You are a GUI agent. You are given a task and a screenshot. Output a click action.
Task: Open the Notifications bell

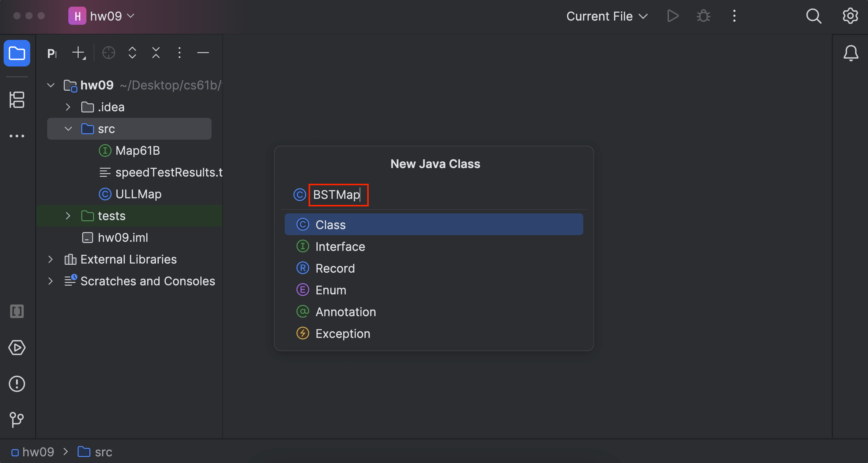click(x=850, y=53)
